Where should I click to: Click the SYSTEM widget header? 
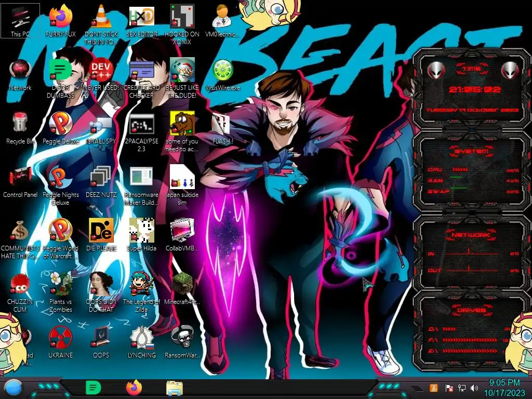tap(472, 151)
